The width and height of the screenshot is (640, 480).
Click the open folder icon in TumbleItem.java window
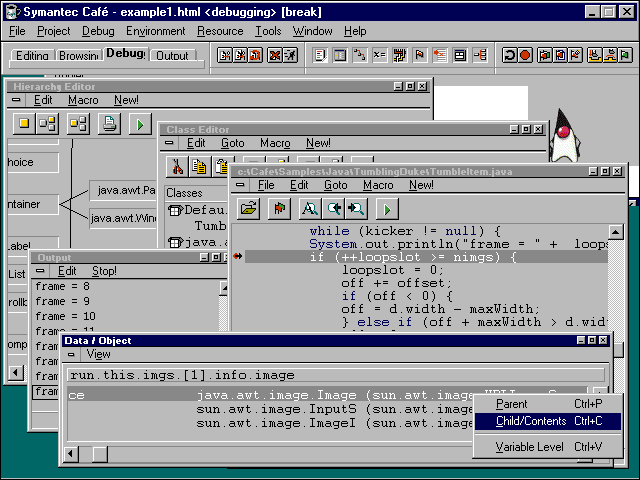[248, 209]
